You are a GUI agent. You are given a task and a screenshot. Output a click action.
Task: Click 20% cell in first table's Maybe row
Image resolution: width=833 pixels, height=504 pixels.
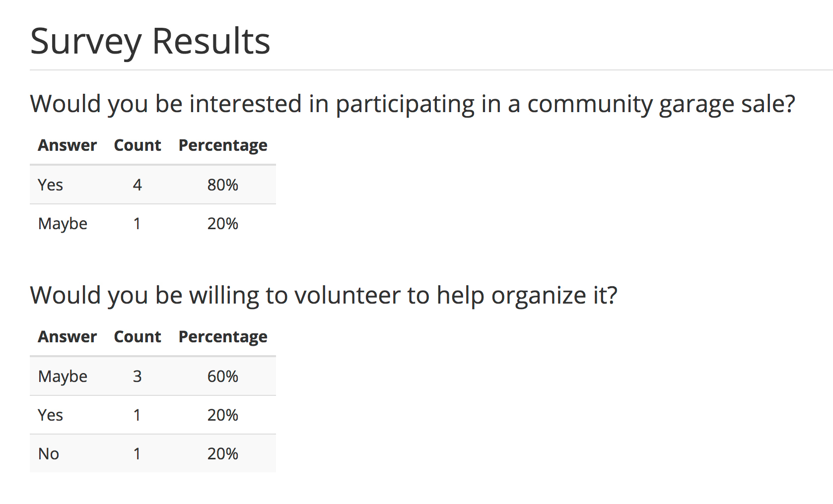pyautogui.click(x=223, y=224)
